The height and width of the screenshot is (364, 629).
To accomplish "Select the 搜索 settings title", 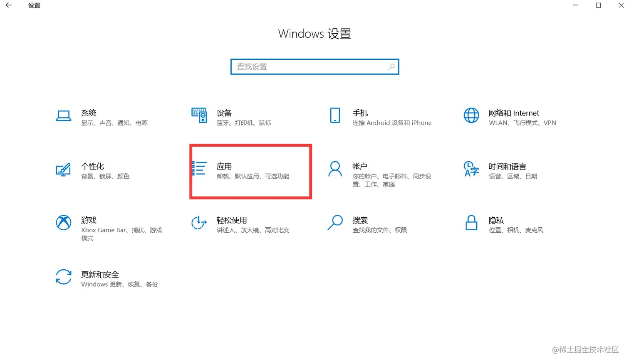I will (360, 220).
